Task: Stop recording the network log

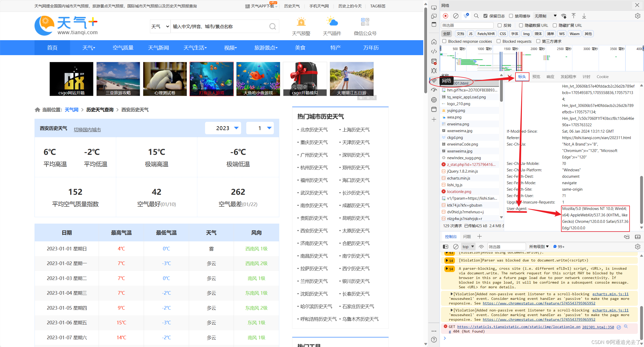Action: (445, 16)
